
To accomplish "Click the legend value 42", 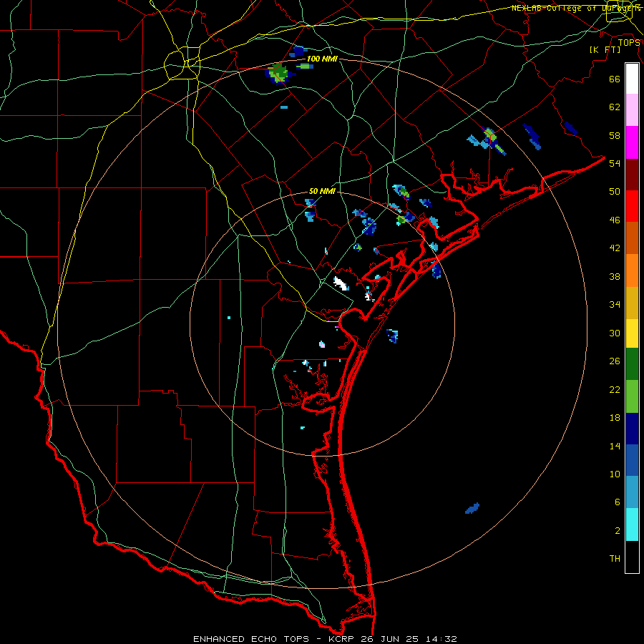I will tap(615, 248).
